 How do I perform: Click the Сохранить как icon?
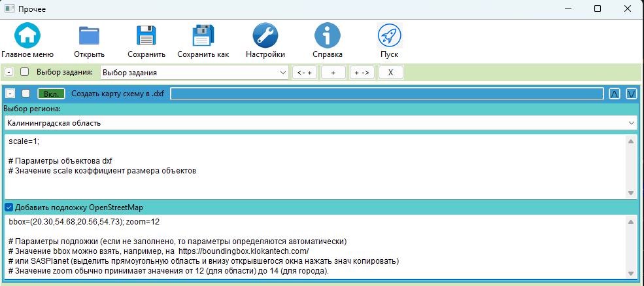[x=203, y=35]
